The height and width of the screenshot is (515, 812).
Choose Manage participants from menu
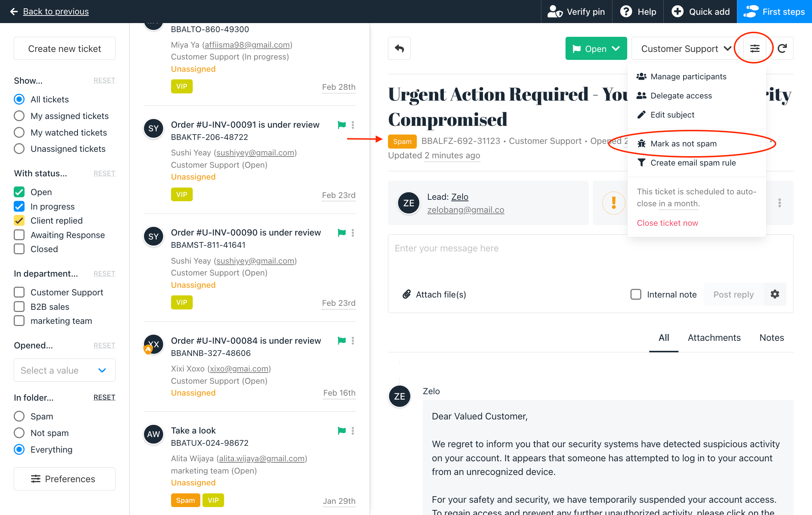coord(697,76)
